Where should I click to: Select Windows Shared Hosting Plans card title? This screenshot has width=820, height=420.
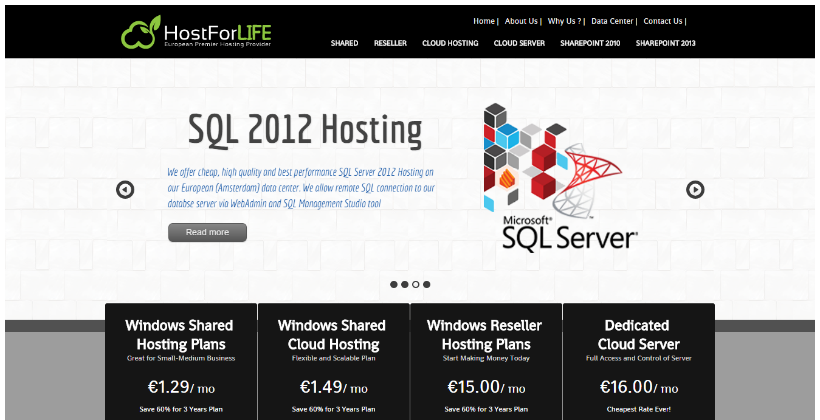coord(179,335)
